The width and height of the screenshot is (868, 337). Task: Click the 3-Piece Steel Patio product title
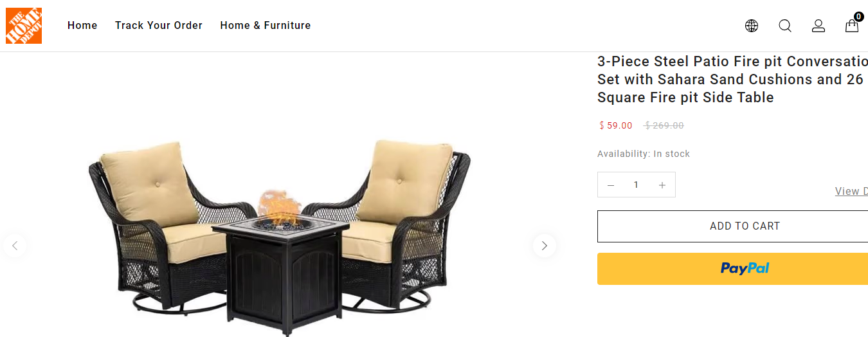point(732,80)
